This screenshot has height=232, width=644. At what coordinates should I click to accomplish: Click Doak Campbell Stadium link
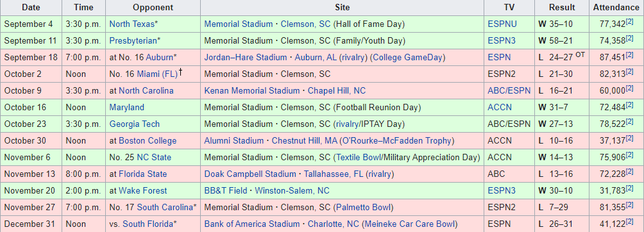250,174
